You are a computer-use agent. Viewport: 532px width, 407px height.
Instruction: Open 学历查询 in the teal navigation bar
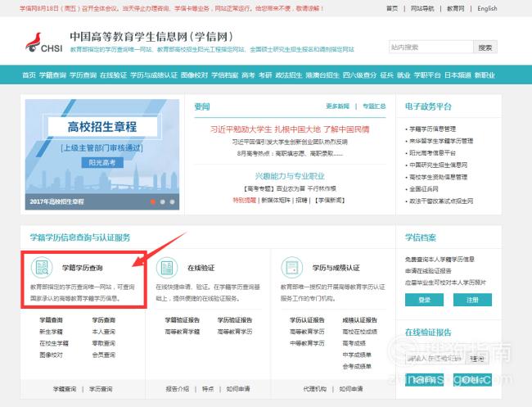pos(83,75)
